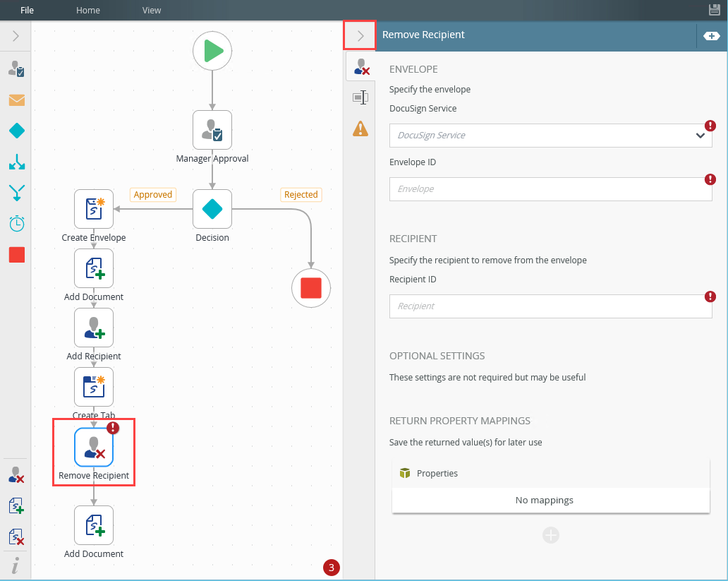Screen dimensions: 728x581
Task: Click the Recipient ID input field
Action: tap(551, 306)
